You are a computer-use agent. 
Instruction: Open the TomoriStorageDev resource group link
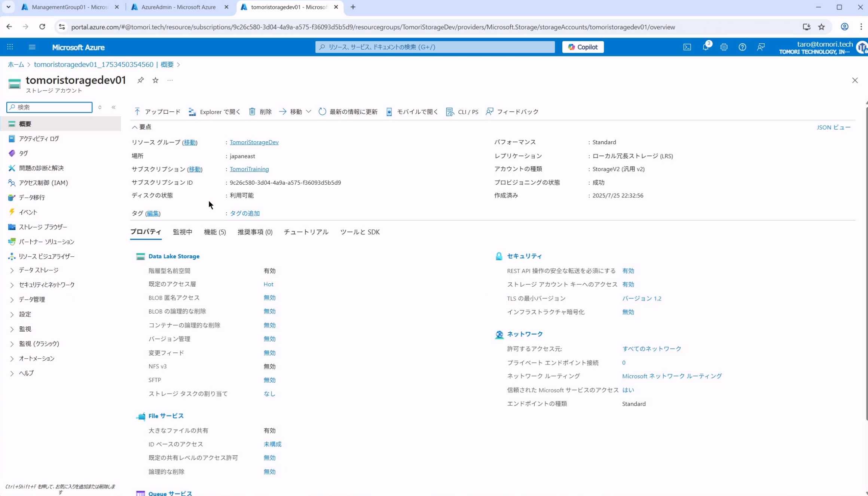tap(254, 142)
